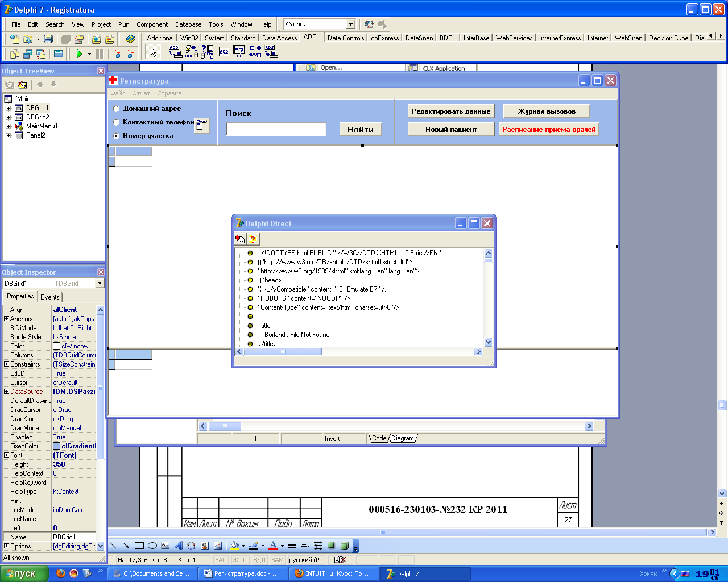Click the View Form icon
This screenshot has width=728, height=582.
click(28, 54)
